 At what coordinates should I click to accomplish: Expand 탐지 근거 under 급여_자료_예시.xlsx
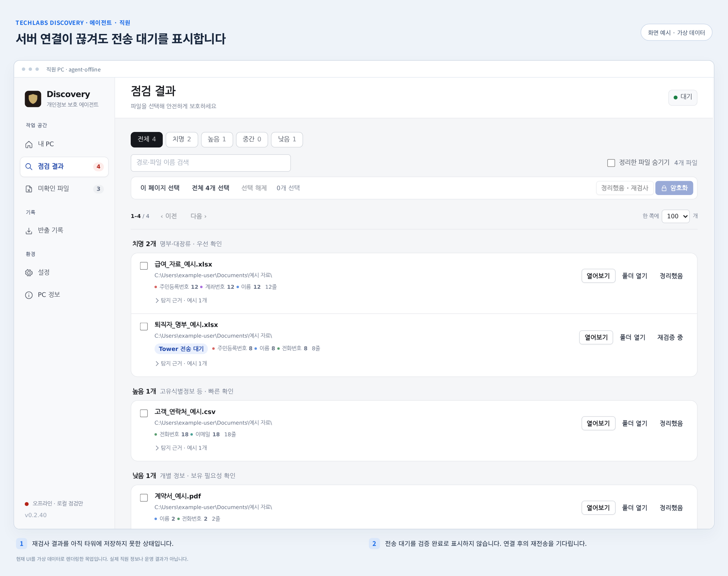(x=181, y=300)
